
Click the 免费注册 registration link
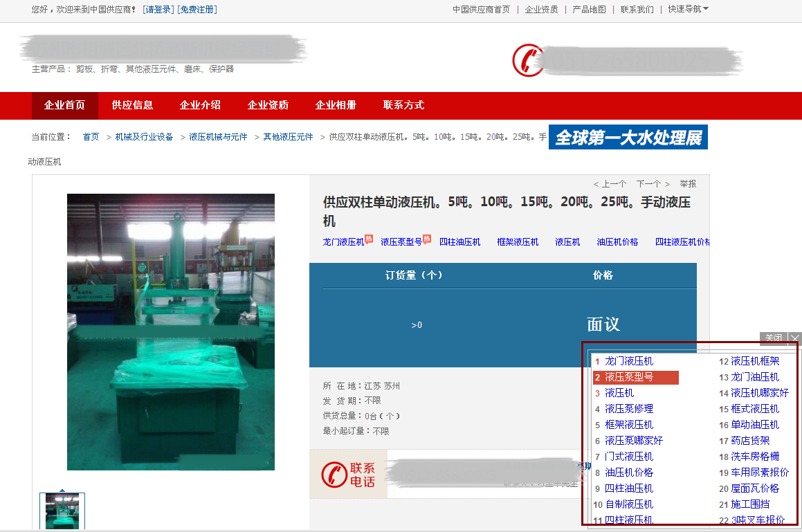pyautogui.click(x=196, y=10)
